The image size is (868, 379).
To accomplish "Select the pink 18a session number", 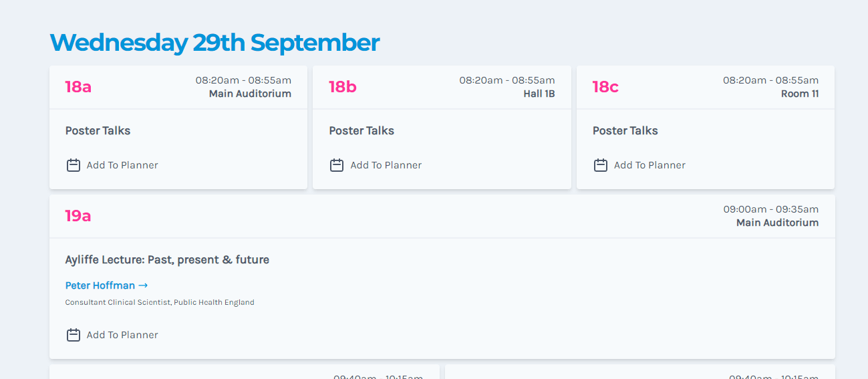I will pyautogui.click(x=78, y=87).
